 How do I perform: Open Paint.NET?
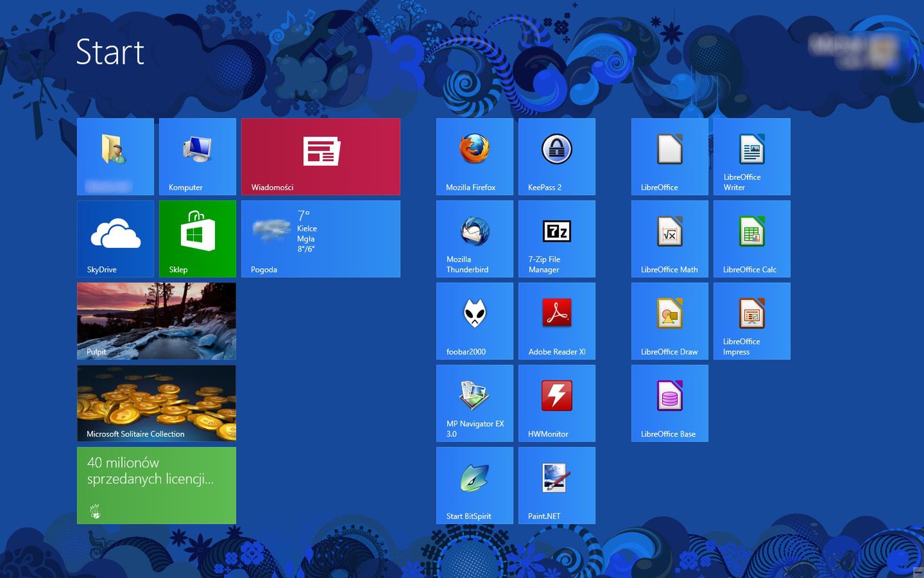pyautogui.click(x=557, y=486)
